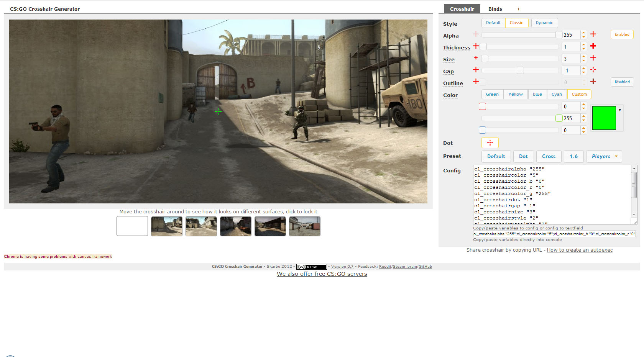The image size is (644, 357).
Task: Decrease Thickness value with the down arrow
Action: tap(583, 49)
